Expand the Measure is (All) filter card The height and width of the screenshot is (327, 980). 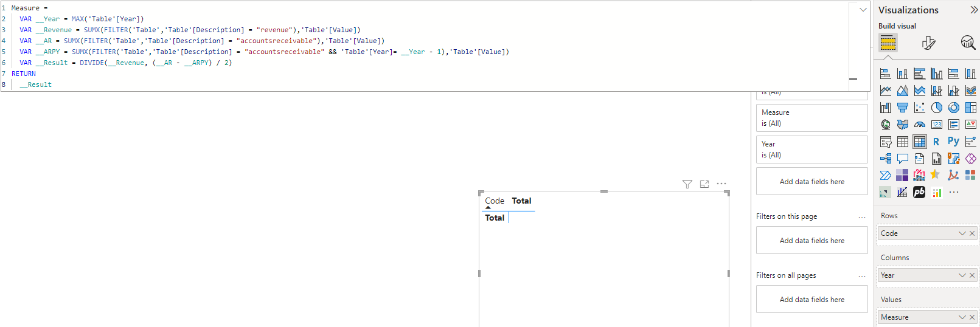(x=812, y=118)
